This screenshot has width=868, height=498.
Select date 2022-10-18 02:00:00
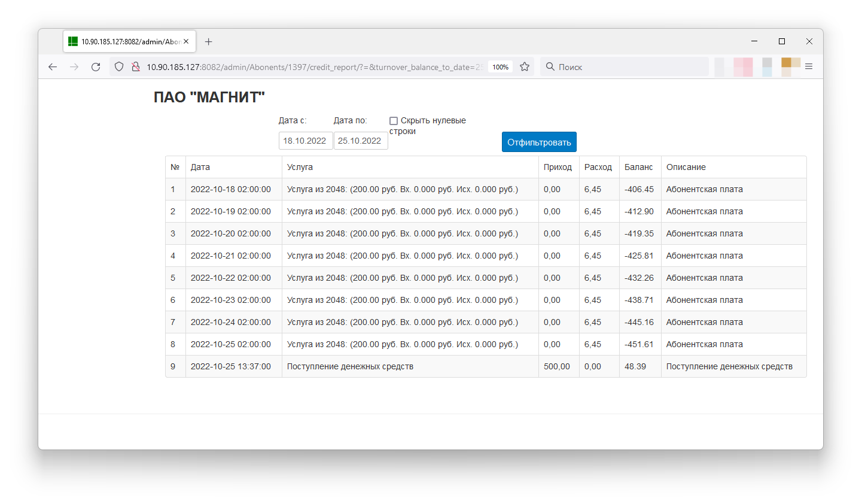tap(231, 189)
